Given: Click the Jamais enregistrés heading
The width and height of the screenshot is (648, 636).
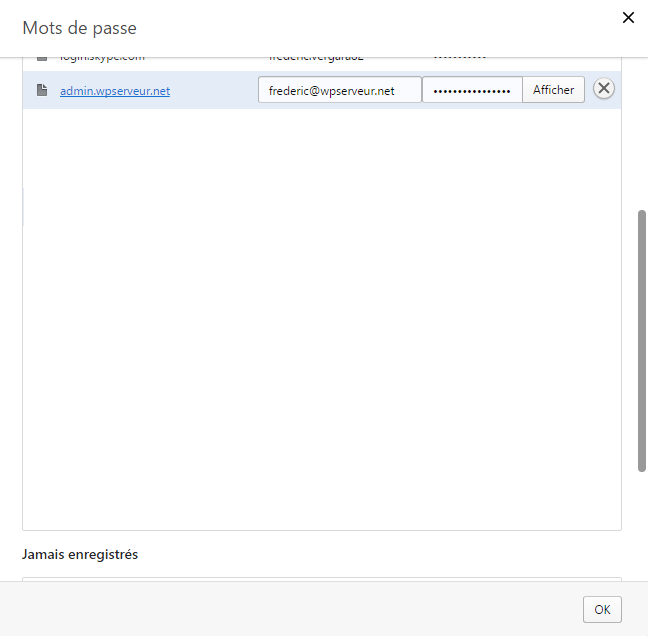Looking at the screenshot, I should coord(80,554).
